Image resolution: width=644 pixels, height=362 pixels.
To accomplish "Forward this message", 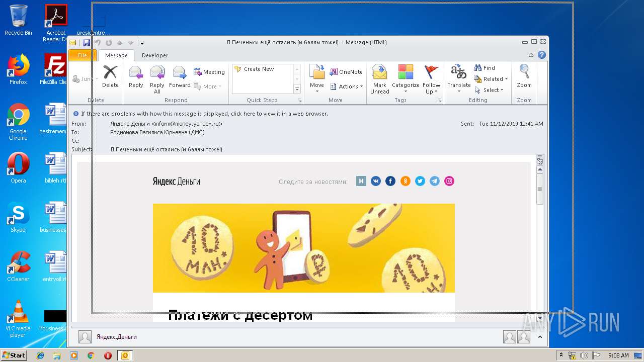I will (x=180, y=76).
